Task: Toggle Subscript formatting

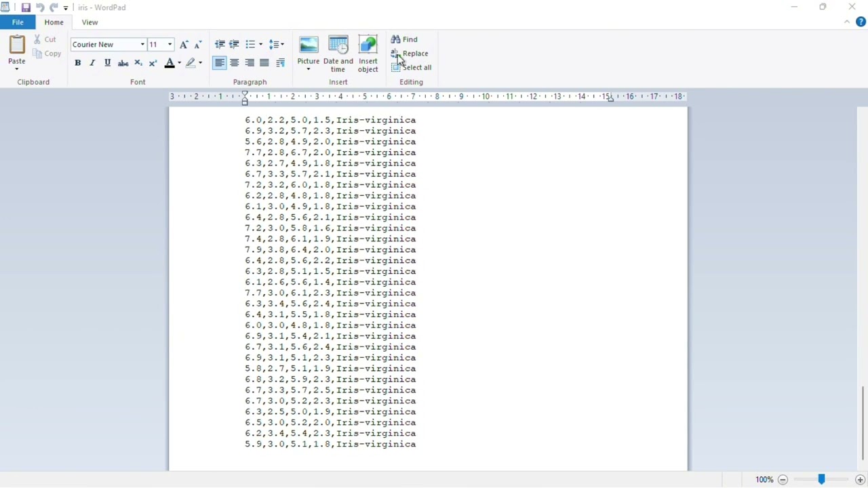Action: pyautogui.click(x=138, y=63)
